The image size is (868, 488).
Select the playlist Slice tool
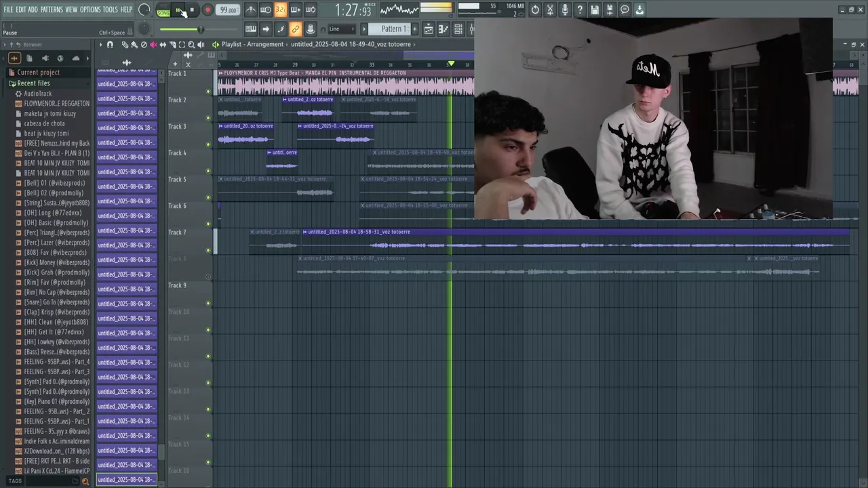[x=173, y=45]
